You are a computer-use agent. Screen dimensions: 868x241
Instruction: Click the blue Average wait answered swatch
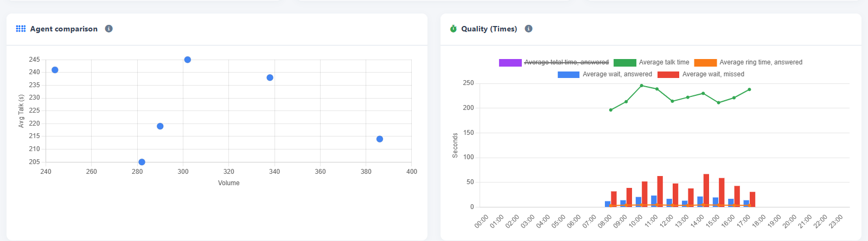pyautogui.click(x=569, y=75)
